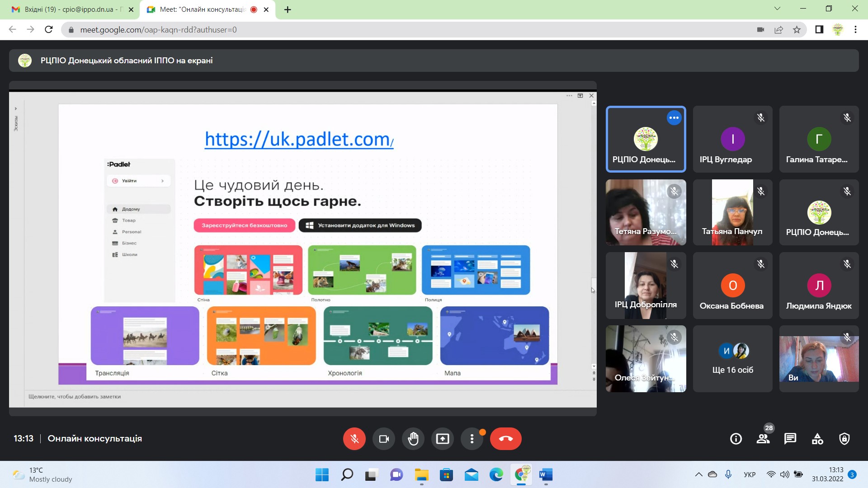The height and width of the screenshot is (488, 868).
Task: Click your own 'Ви' video tile
Action: [x=819, y=359]
